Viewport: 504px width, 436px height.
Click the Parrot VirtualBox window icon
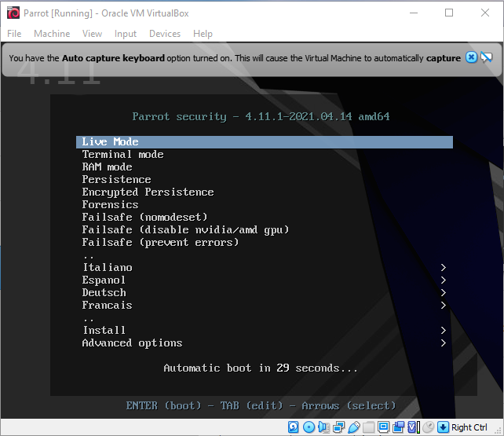point(13,13)
